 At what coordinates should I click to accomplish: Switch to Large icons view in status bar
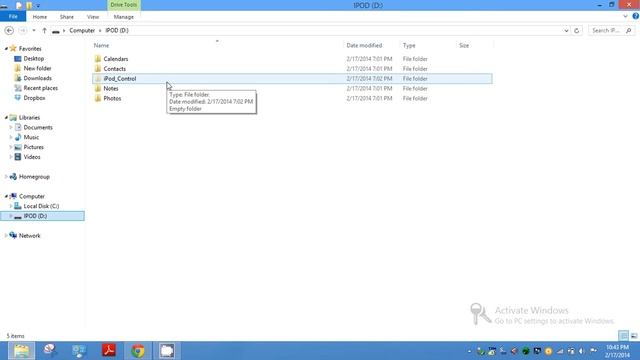[634, 336]
